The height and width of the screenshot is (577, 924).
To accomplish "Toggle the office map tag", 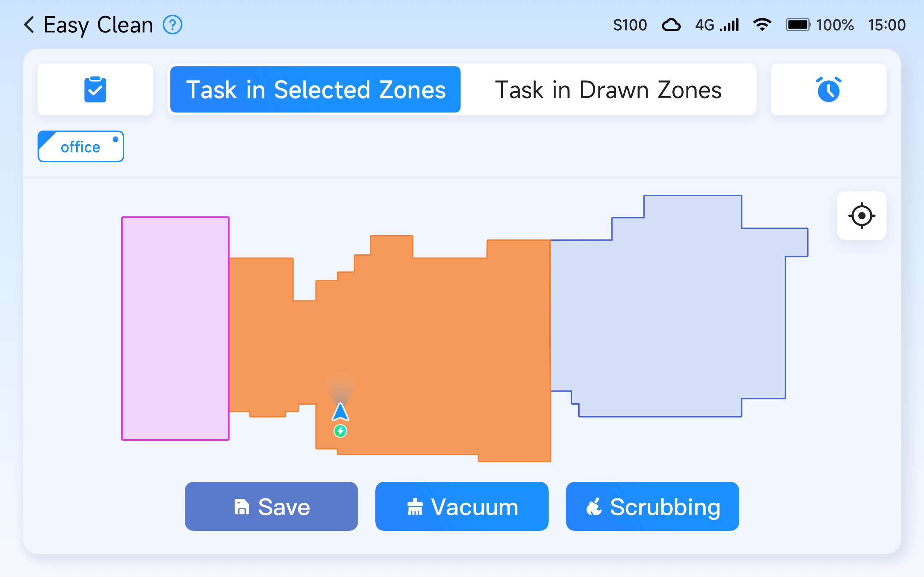I will pyautogui.click(x=80, y=146).
